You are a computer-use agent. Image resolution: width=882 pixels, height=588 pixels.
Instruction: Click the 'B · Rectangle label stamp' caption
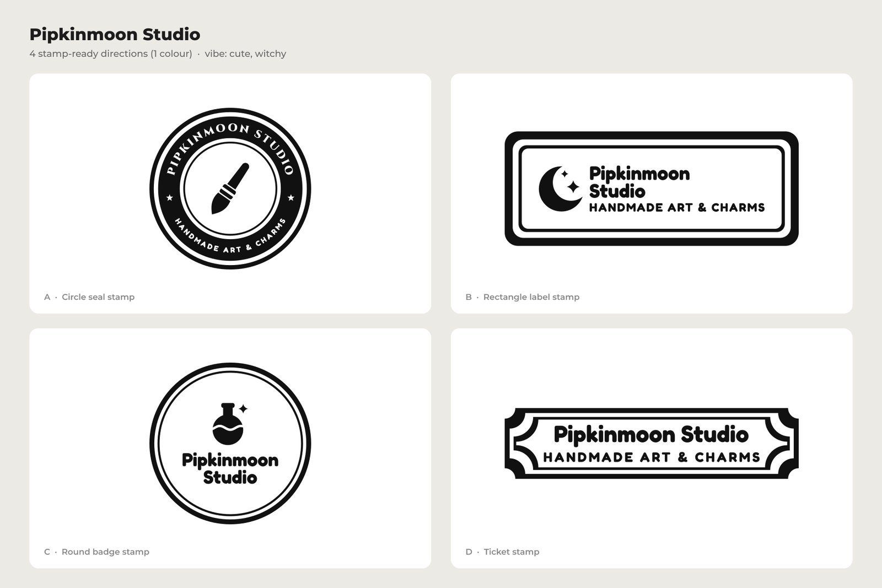pyautogui.click(x=523, y=297)
